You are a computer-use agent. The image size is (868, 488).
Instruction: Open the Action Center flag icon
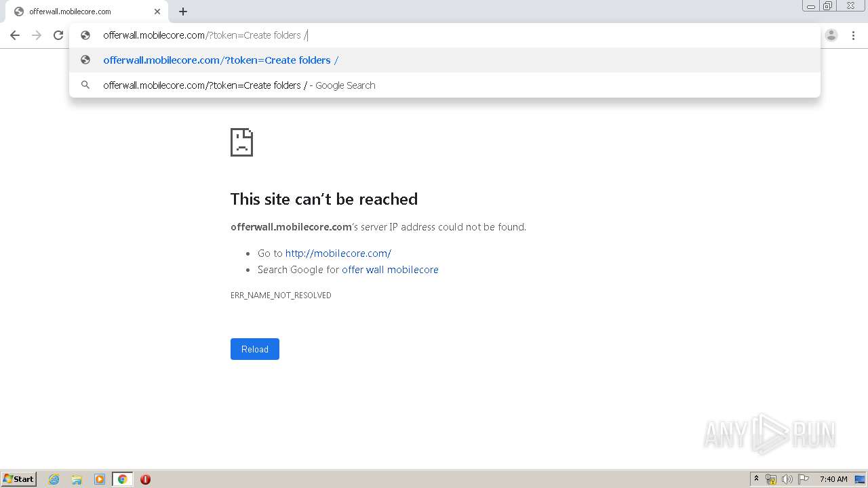tap(804, 479)
